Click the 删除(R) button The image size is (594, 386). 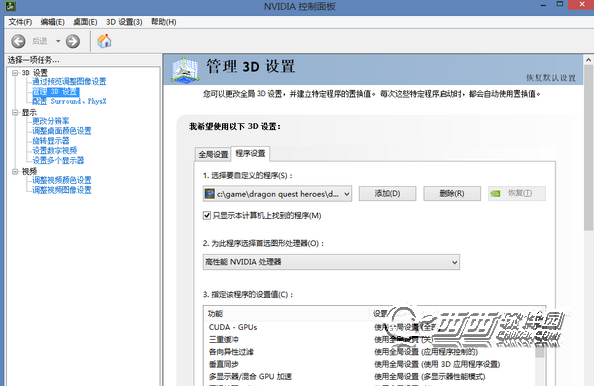(x=452, y=194)
